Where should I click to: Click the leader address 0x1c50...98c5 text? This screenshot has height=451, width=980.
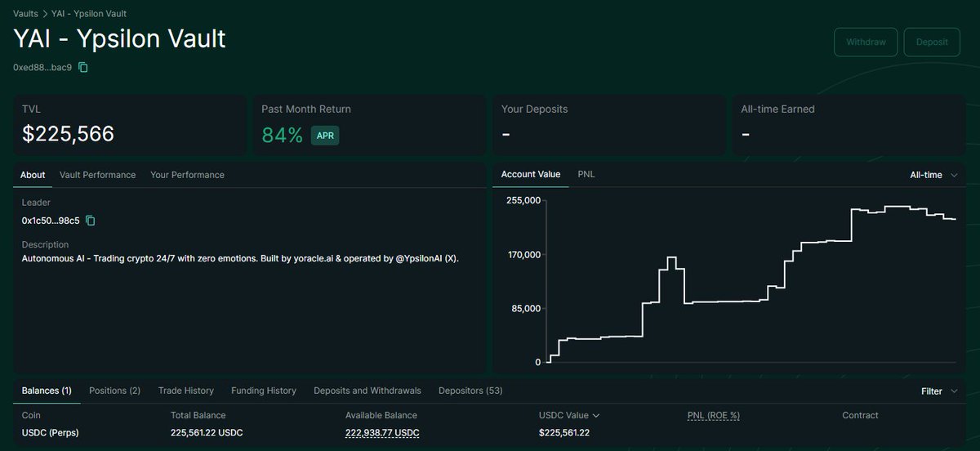point(51,221)
